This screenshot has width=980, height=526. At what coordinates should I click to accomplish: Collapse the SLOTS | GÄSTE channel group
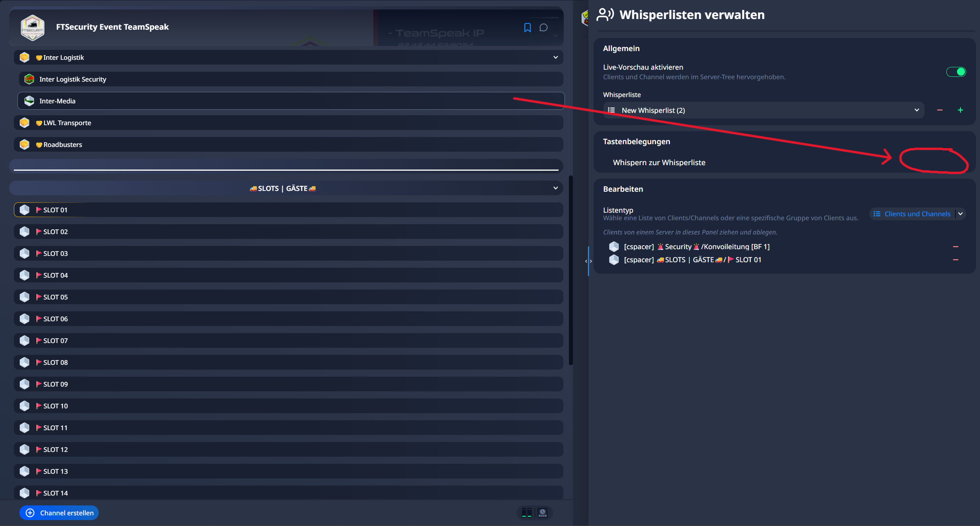coord(555,188)
